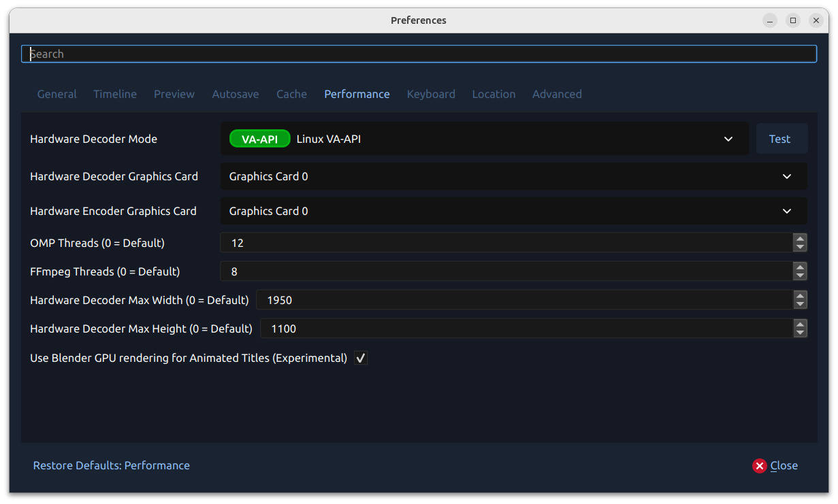This screenshot has width=838, height=504.
Task: Decrease Hardware Decoder Max Height value
Action: click(801, 333)
